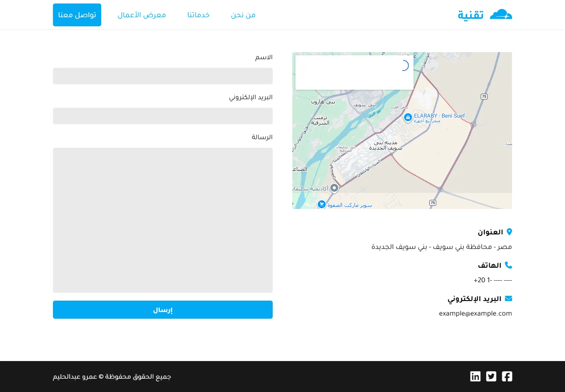The height and width of the screenshot is (392, 565).
Task: Click the email envelope icon
Action: [508, 298]
